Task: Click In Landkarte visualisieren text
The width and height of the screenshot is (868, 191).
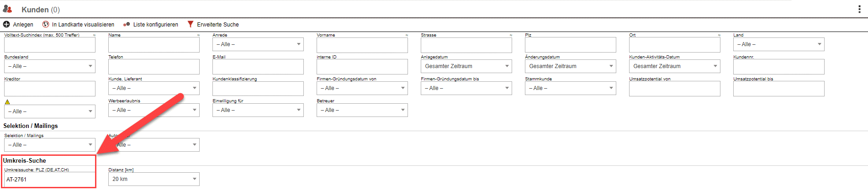Action: point(83,25)
